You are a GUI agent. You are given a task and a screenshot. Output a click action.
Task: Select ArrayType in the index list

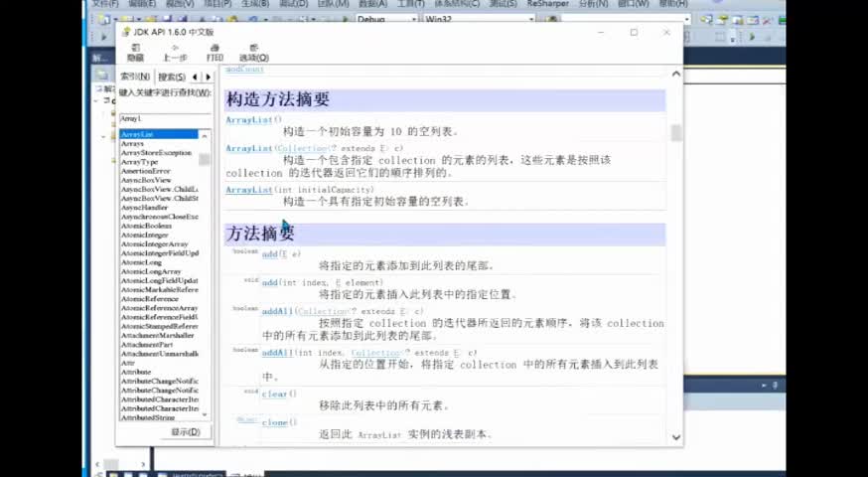[139, 162]
